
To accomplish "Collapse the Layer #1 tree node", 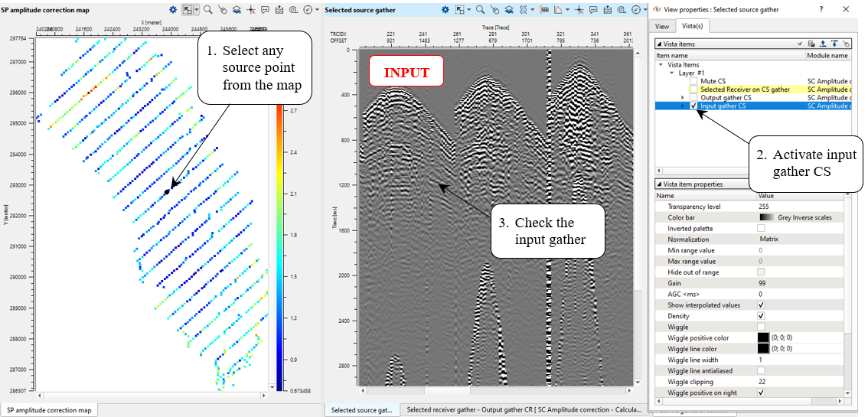I will tap(671, 73).
